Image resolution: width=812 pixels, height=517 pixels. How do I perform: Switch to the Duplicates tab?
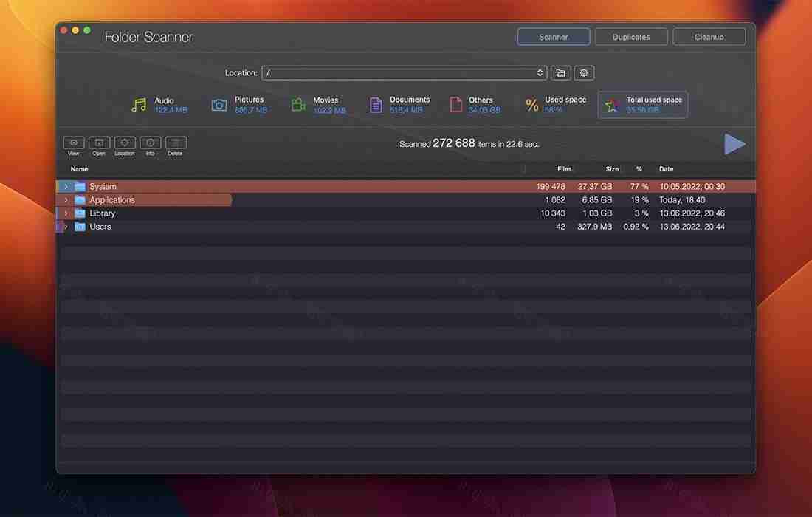pos(631,36)
